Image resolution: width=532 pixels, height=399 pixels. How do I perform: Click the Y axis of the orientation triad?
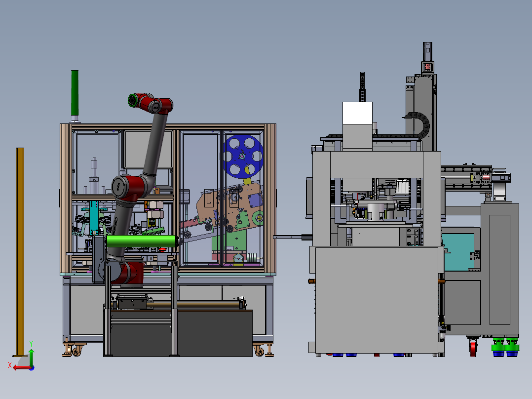(x=31, y=357)
